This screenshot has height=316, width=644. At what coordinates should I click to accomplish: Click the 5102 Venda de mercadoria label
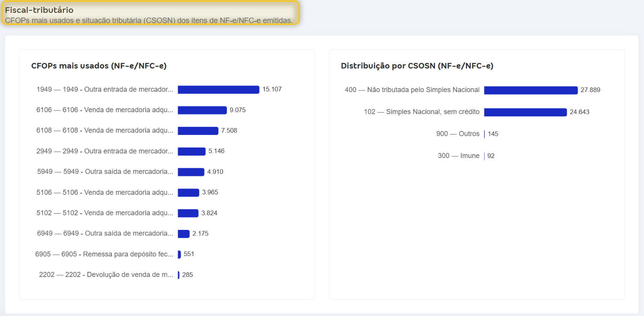105,213
